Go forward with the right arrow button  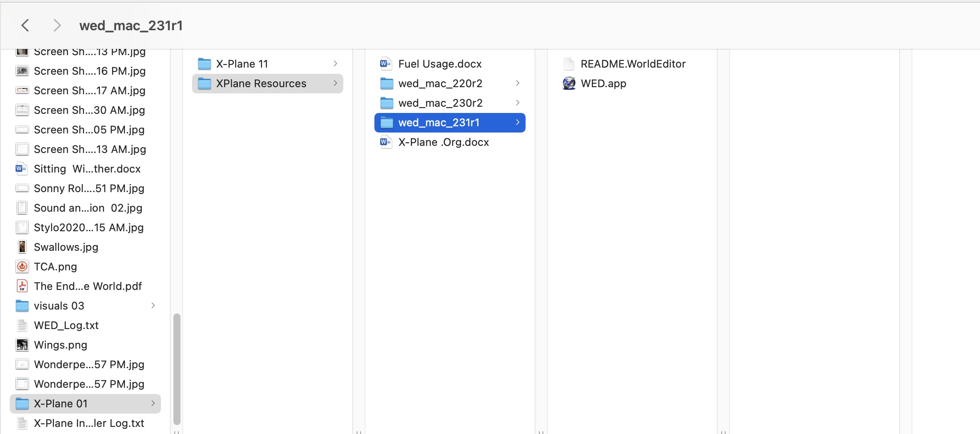(57, 25)
